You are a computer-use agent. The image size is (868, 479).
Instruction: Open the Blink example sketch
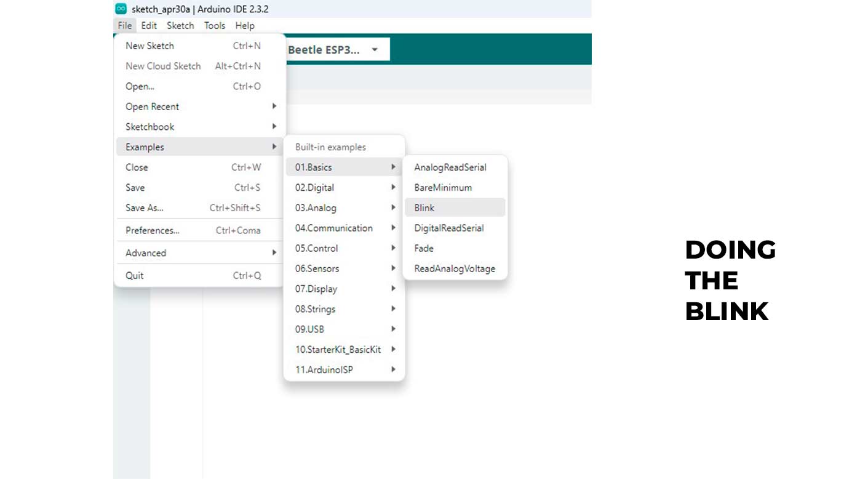[455, 207]
